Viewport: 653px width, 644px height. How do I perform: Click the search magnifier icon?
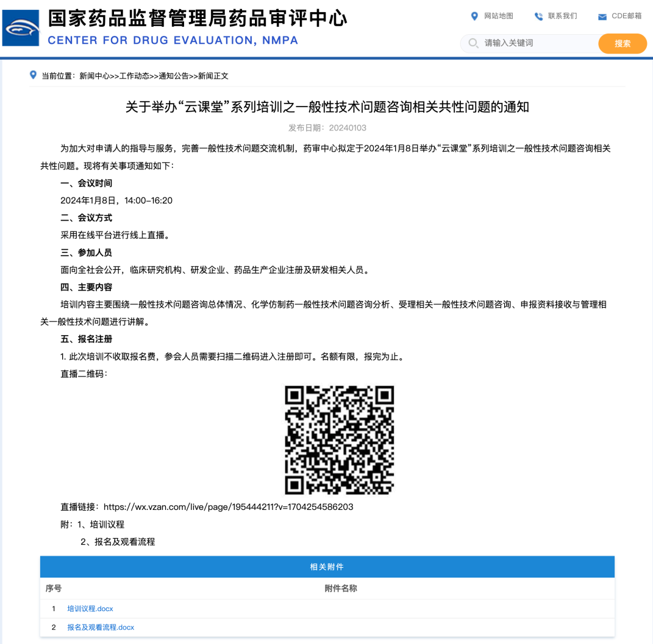pos(473,43)
